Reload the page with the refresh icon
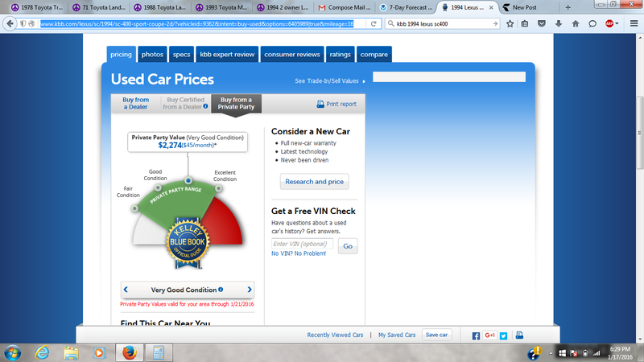Image resolution: width=644 pixels, height=362 pixels. tap(374, 24)
